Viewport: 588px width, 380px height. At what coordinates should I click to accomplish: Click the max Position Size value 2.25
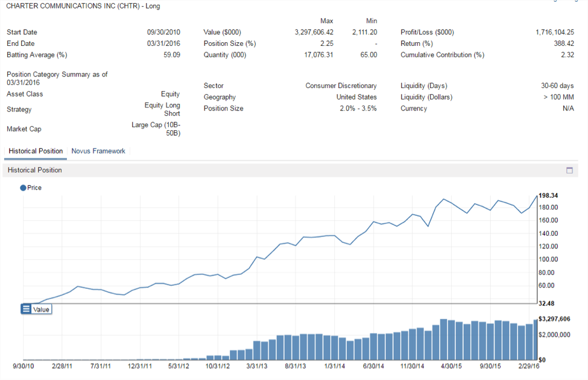[327, 43]
